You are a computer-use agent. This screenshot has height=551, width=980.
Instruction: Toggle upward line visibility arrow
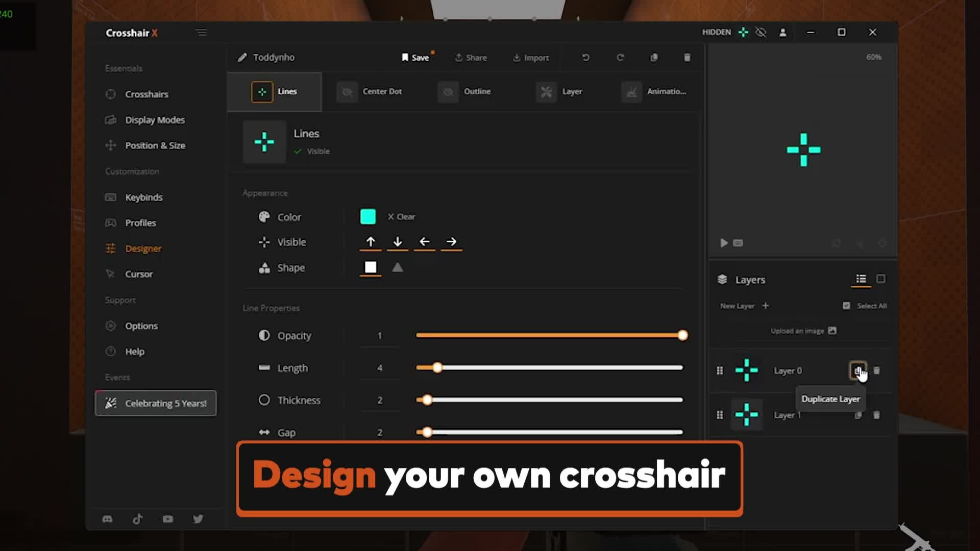(371, 242)
